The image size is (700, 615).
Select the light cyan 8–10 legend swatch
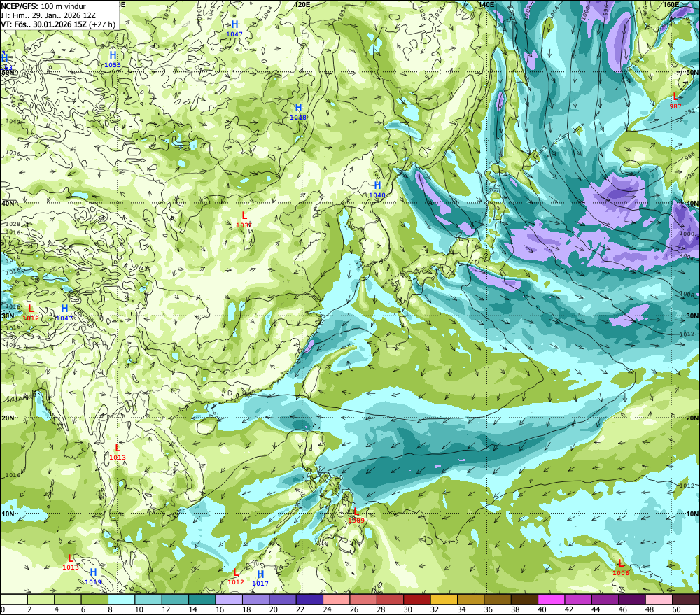(x=121, y=599)
